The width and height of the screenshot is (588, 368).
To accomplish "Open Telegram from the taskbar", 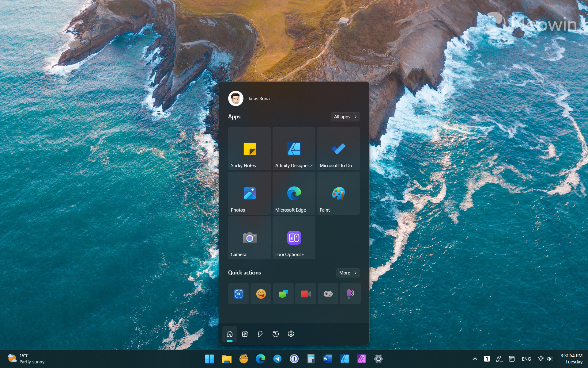I will pos(277,359).
